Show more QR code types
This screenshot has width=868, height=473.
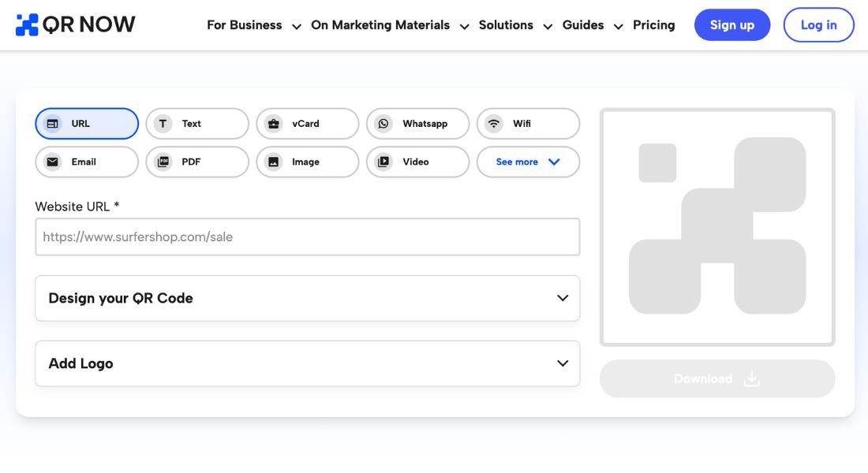pos(528,162)
